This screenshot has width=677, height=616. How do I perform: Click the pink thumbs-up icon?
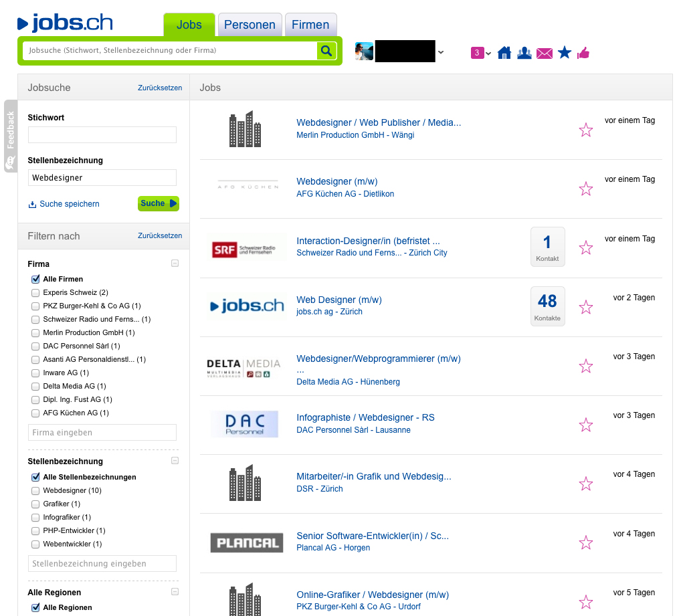[x=583, y=53]
